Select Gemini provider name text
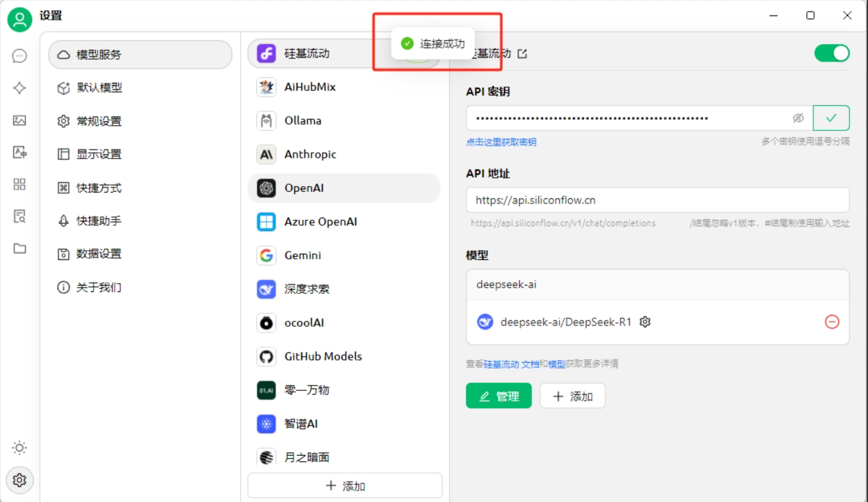Screen dimensions: 868x502 (x=303, y=255)
